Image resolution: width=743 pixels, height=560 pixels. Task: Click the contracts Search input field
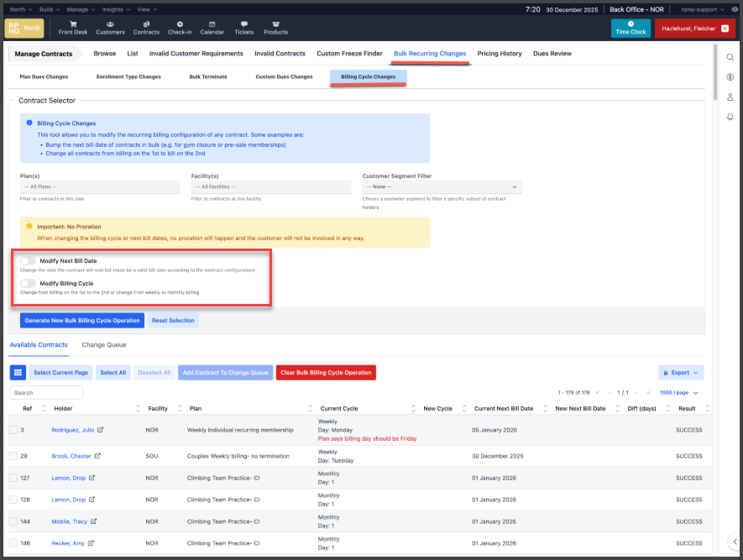[46, 392]
